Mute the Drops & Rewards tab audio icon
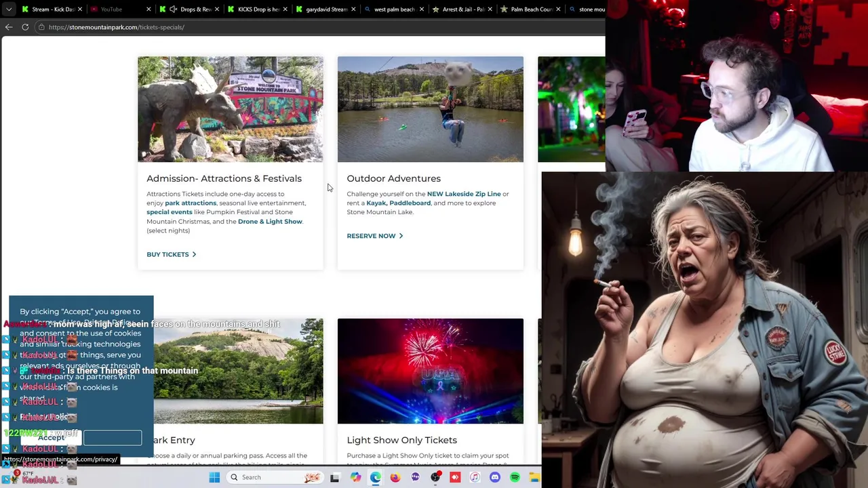This screenshot has width=868, height=488. coord(174,9)
